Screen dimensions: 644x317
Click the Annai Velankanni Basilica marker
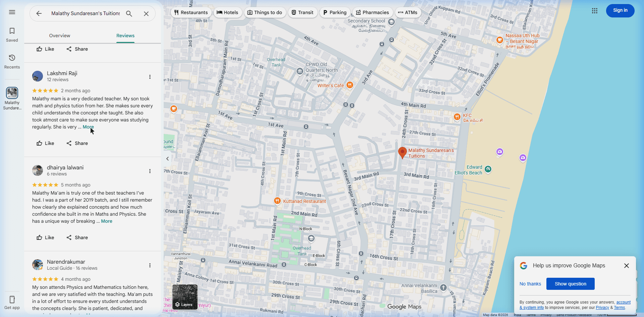point(443,287)
